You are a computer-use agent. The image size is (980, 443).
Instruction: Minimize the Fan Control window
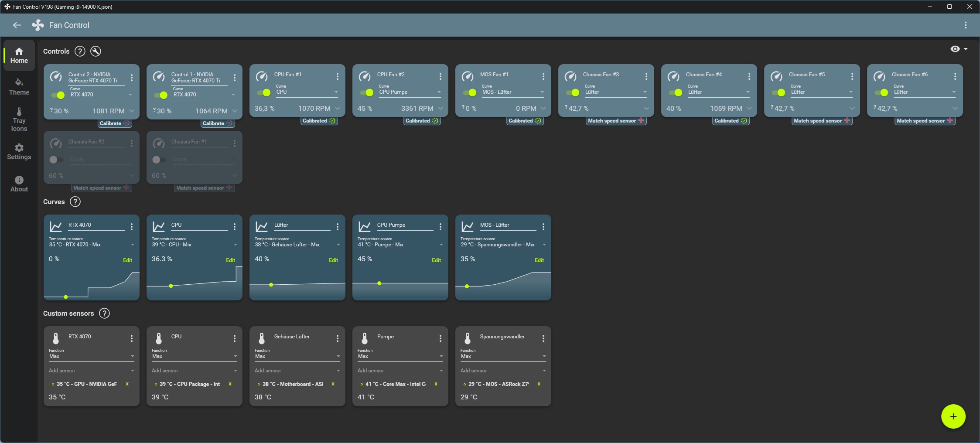930,7
